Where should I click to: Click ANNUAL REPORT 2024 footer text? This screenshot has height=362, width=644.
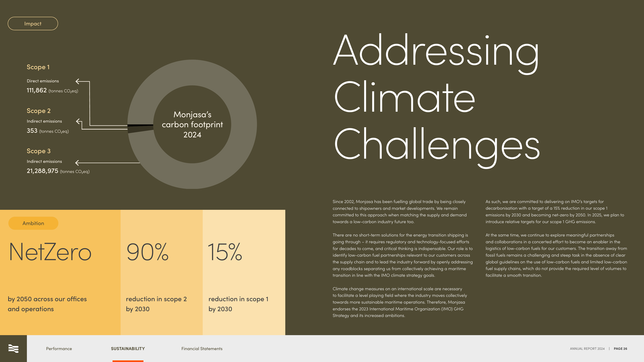coord(587,348)
